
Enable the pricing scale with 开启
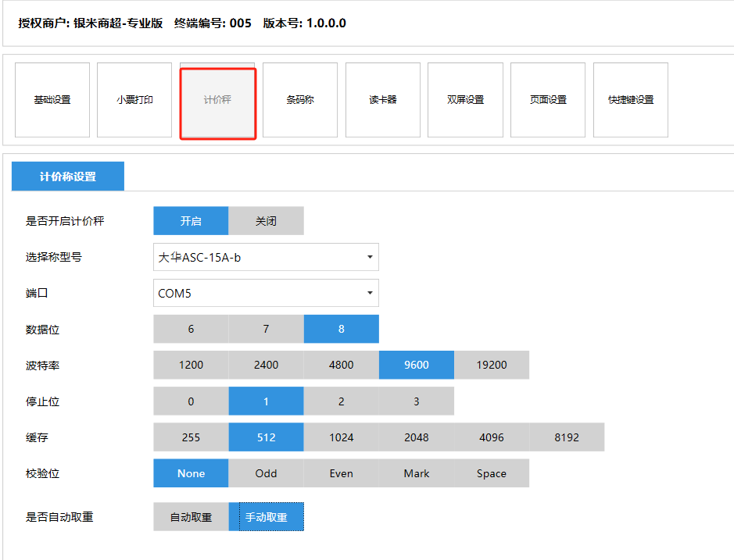click(191, 221)
